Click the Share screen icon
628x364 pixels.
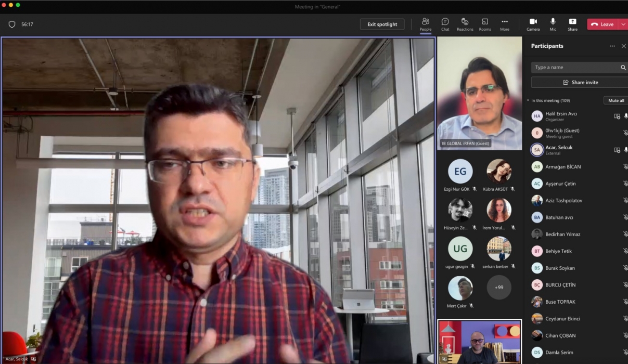572,24
